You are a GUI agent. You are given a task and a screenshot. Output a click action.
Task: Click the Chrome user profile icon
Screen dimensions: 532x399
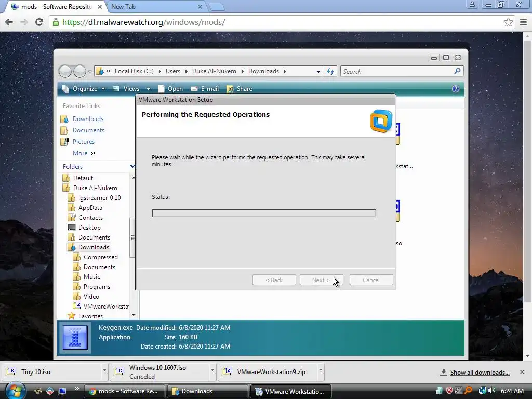click(x=472, y=5)
